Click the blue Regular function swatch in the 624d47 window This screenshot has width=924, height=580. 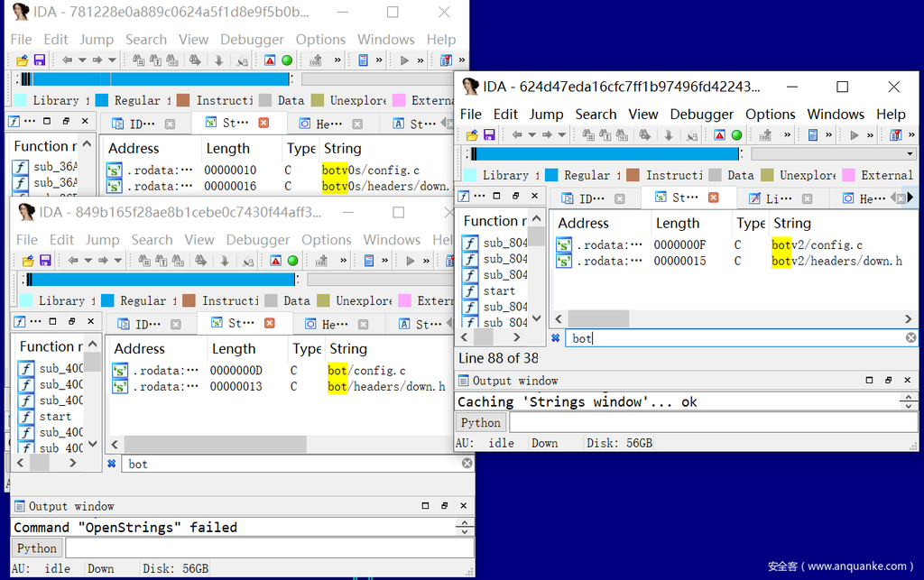pos(551,175)
